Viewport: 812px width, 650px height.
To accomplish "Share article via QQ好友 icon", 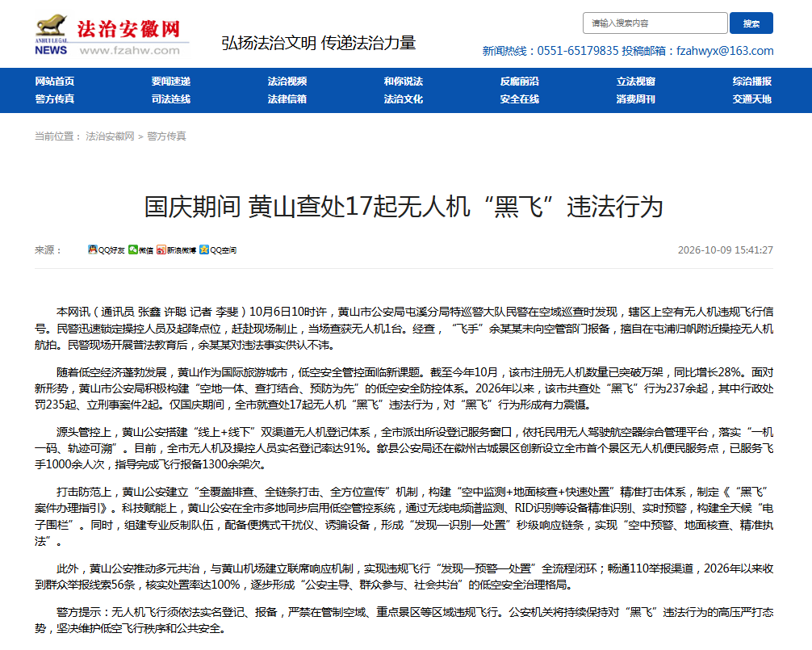I will [107, 250].
